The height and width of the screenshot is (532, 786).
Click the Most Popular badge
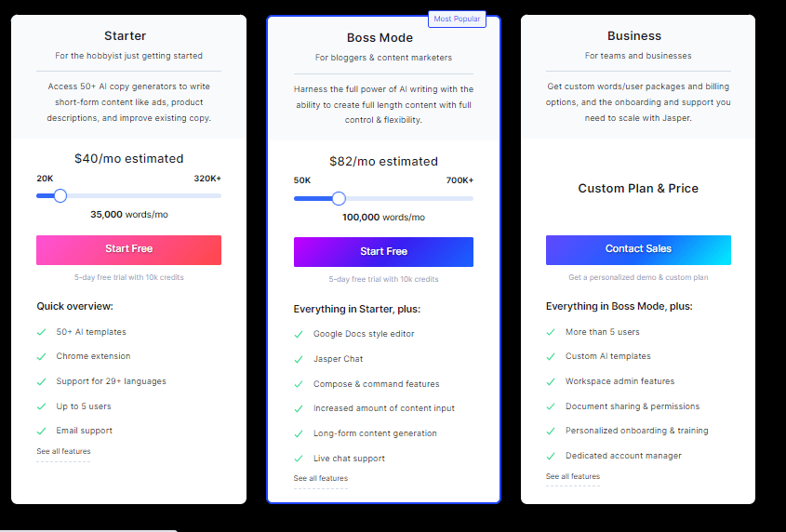(457, 19)
